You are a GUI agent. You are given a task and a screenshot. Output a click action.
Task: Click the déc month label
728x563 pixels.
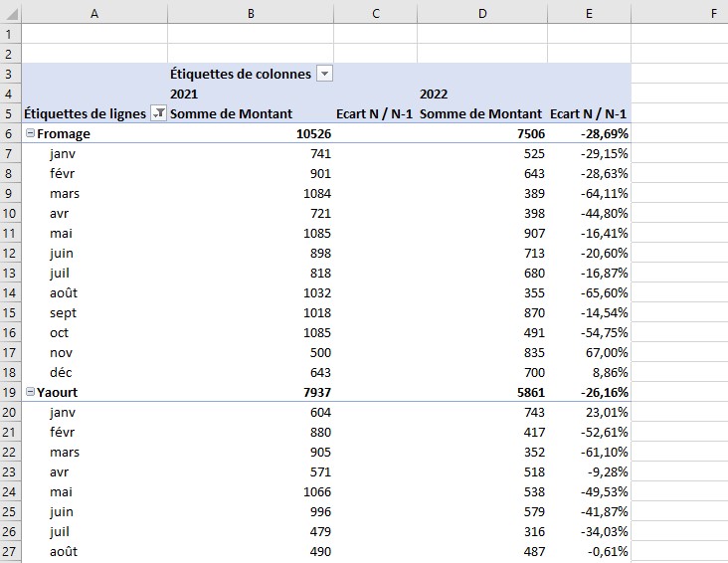point(61,373)
